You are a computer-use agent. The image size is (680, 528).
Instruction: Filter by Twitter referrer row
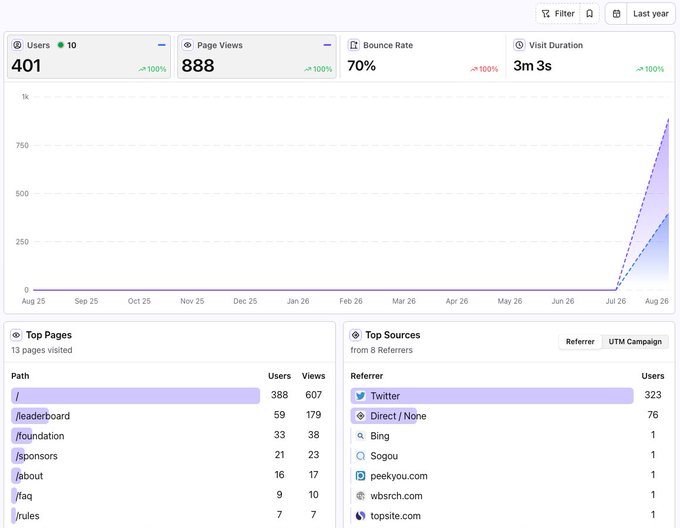(508, 396)
